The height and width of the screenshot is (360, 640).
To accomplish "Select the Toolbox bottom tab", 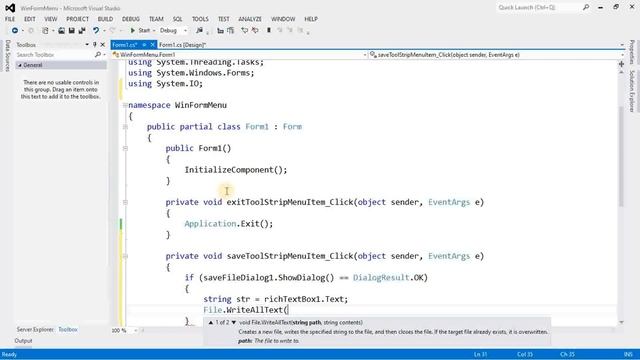I will click(x=68, y=329).
